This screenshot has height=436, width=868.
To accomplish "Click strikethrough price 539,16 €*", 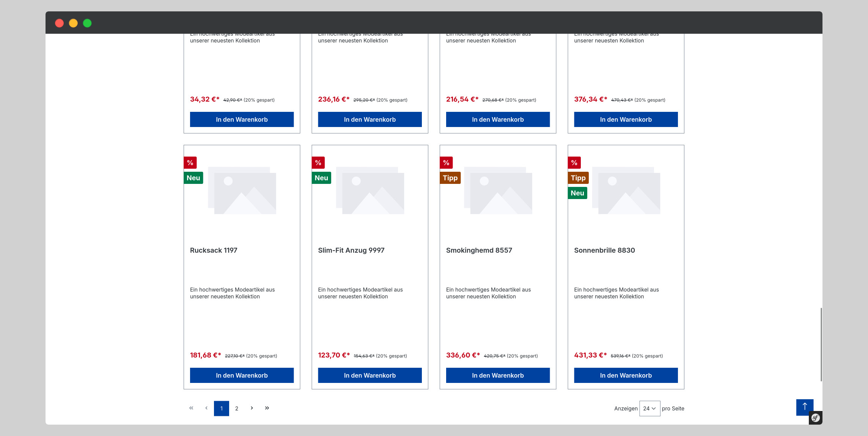I will (620, 356).
